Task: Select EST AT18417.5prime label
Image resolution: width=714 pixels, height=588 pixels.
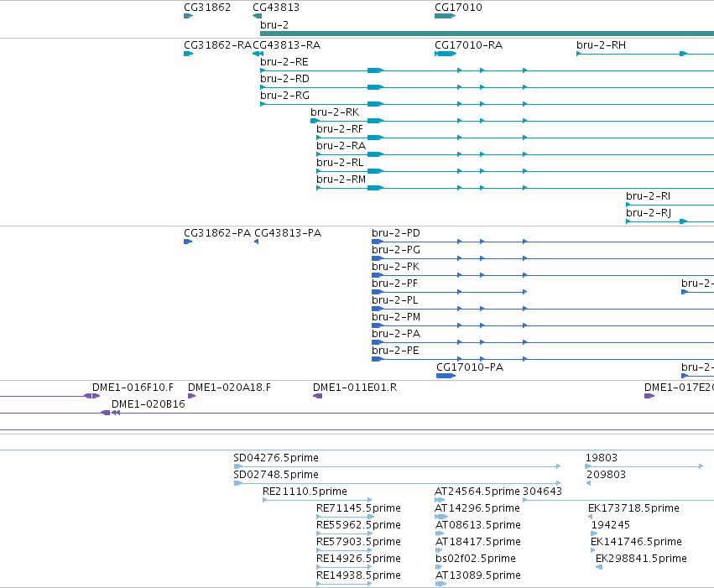Action: (477, 542)
